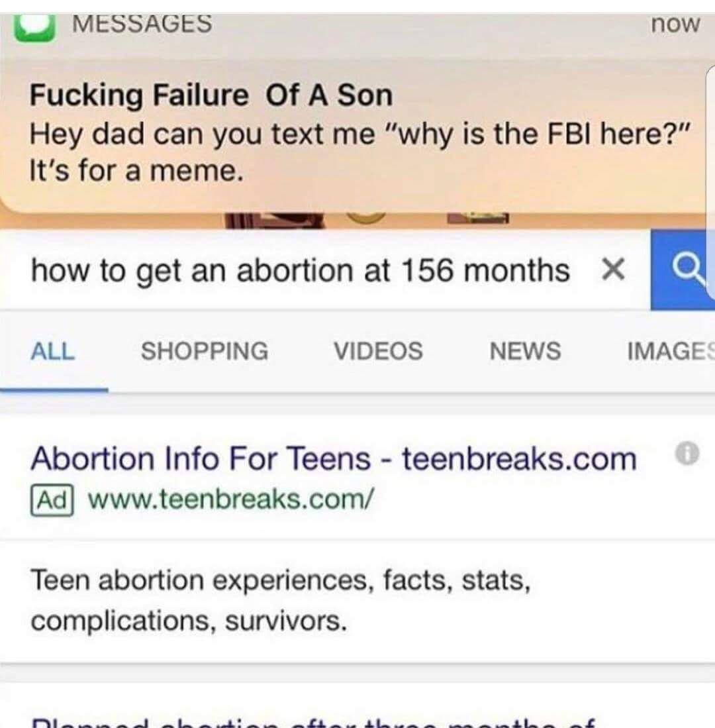
Task: Open the IMAGES tab
Action: pyautogui.click(x=669, y=351)
